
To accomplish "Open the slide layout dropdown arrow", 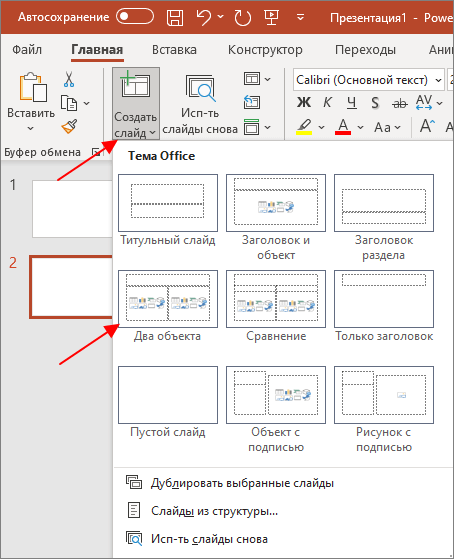I will point(267,79).
